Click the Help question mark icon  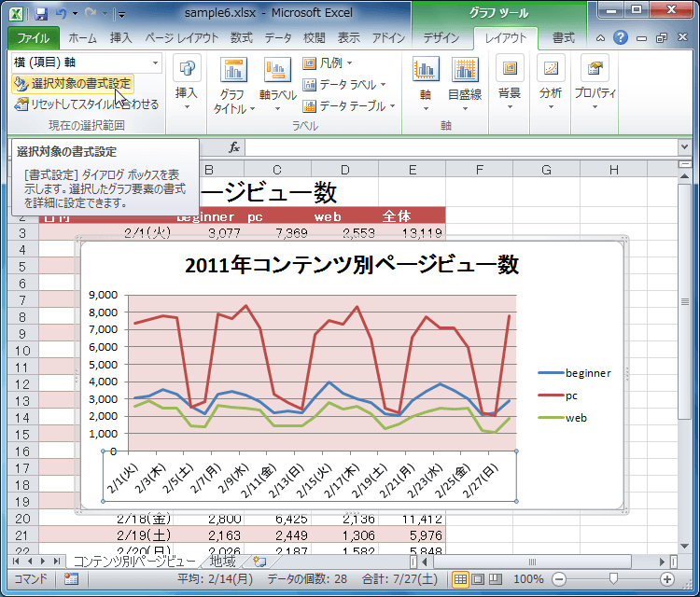(621, 38)
